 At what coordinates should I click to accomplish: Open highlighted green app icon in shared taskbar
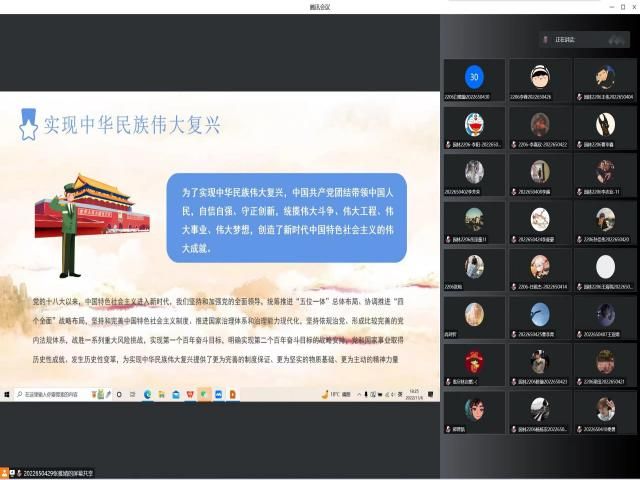[204, 394]
